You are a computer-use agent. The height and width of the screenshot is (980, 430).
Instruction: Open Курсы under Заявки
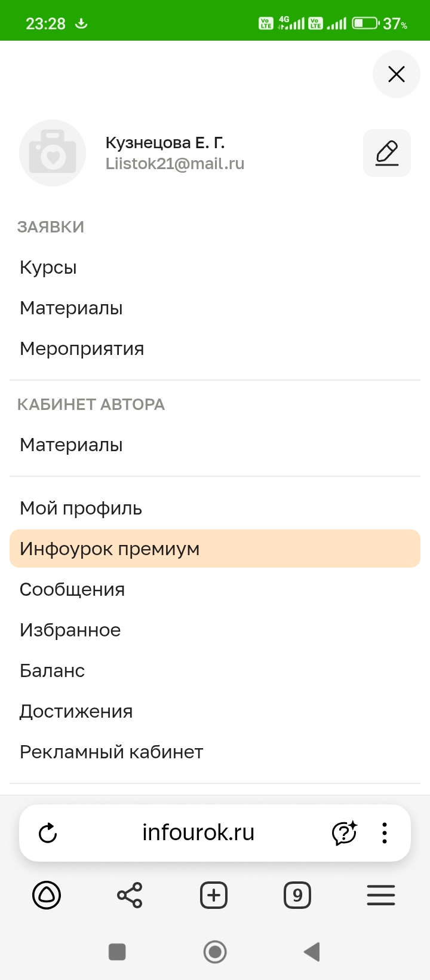[x=48, y=268]
